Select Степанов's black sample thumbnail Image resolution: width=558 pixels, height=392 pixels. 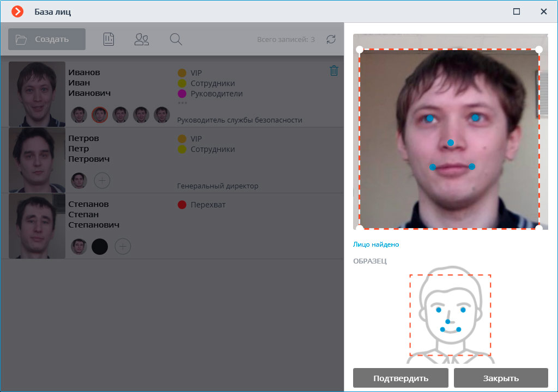click(x=100, y=247)
